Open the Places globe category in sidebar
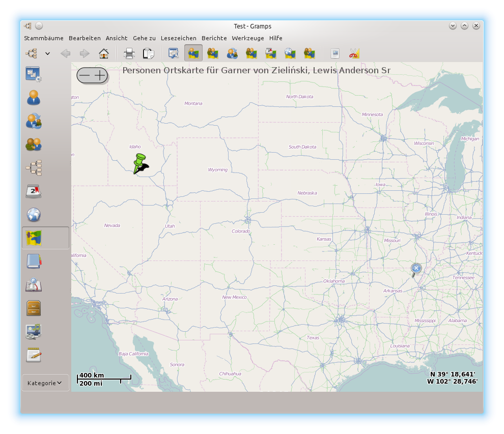 click(x=34, y=215)
